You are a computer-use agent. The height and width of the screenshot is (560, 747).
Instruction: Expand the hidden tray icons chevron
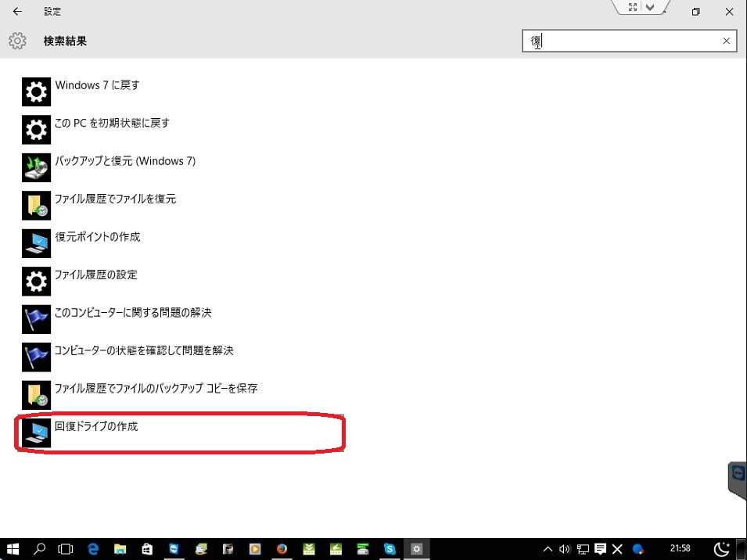[548, 549]
